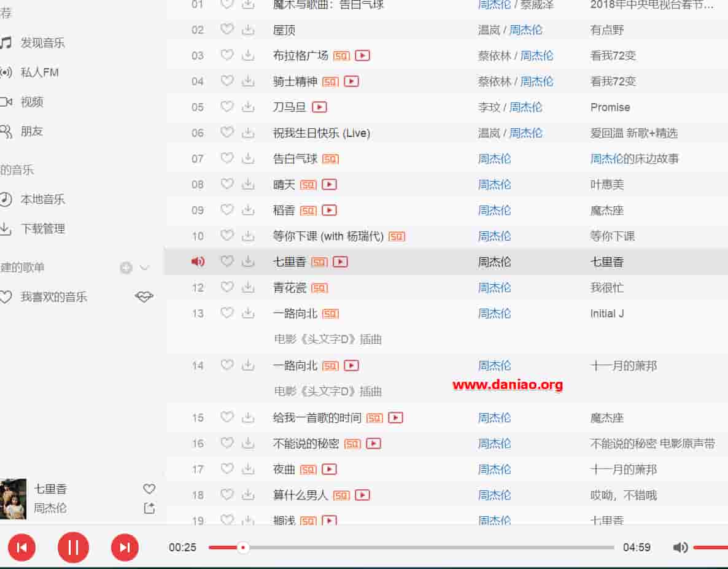Open artist link 蔡依林 for 布拉格广场

494,55
